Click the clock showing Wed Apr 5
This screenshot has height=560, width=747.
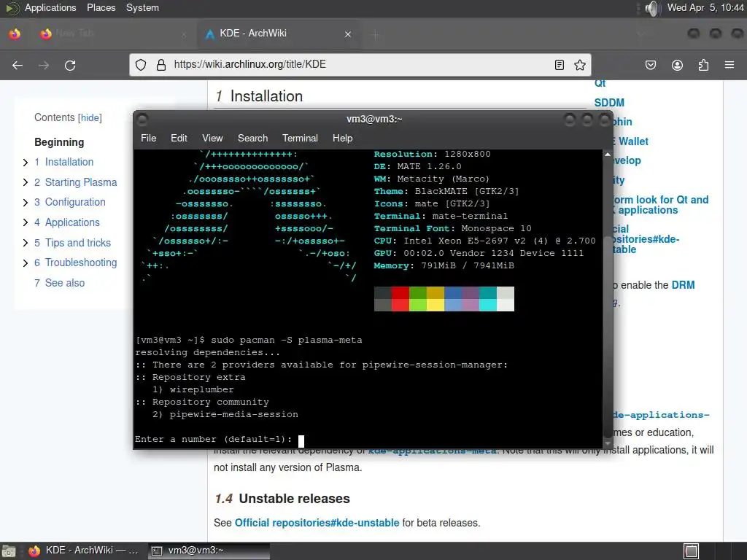[705, 7]
